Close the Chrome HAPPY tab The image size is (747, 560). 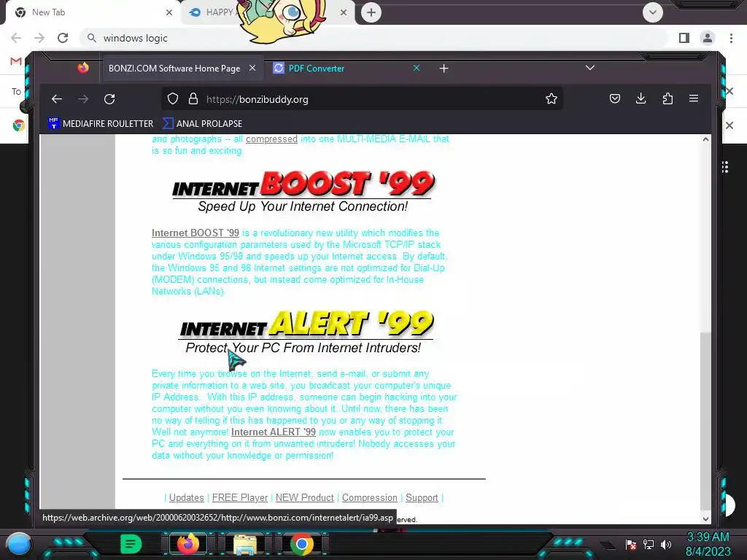(344, 12)
